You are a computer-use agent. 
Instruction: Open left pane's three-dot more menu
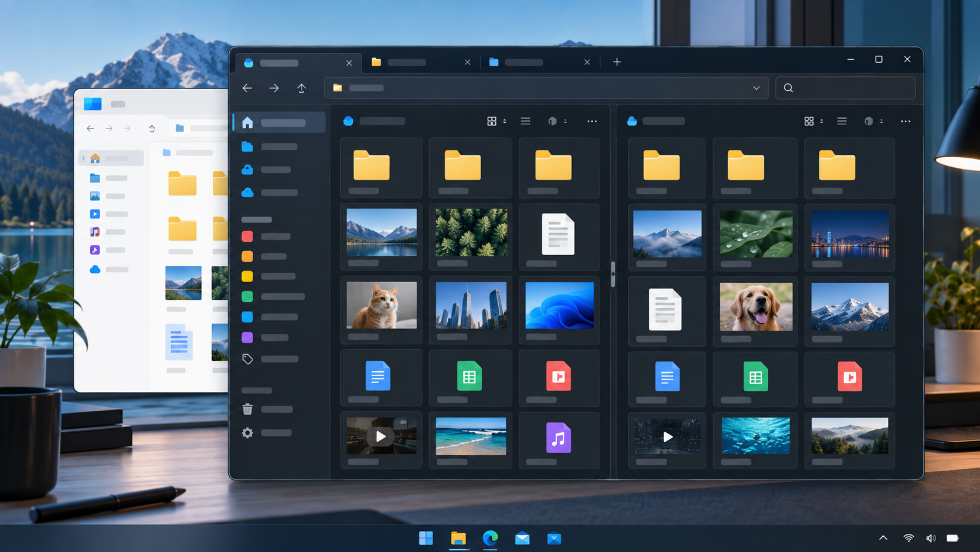tap(592, 121)
